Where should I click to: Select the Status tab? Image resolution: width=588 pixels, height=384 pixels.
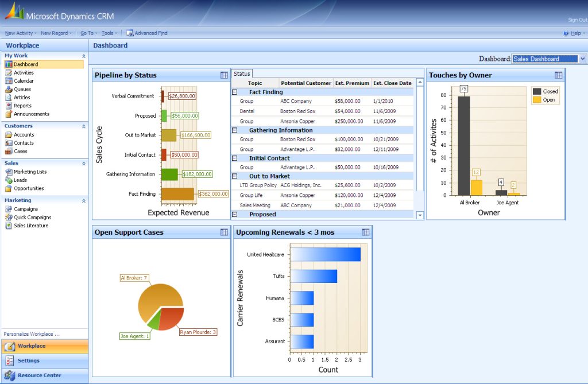242,73
